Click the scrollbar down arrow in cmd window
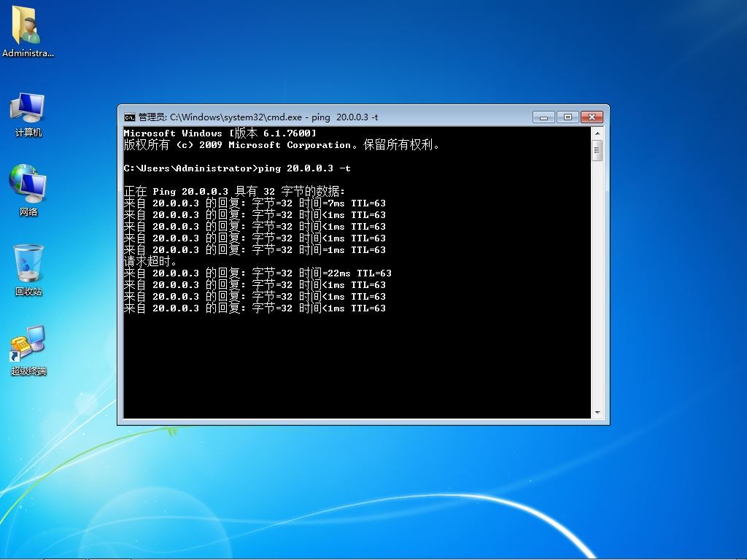This screenshot has width=747, height=560. pyautogui.click(x=597, y=413)
